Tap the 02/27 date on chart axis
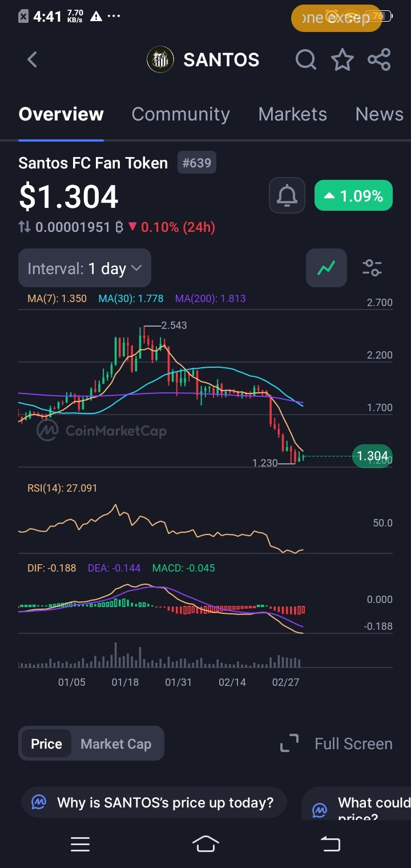The image size is (411, 868). coord(285,682)
